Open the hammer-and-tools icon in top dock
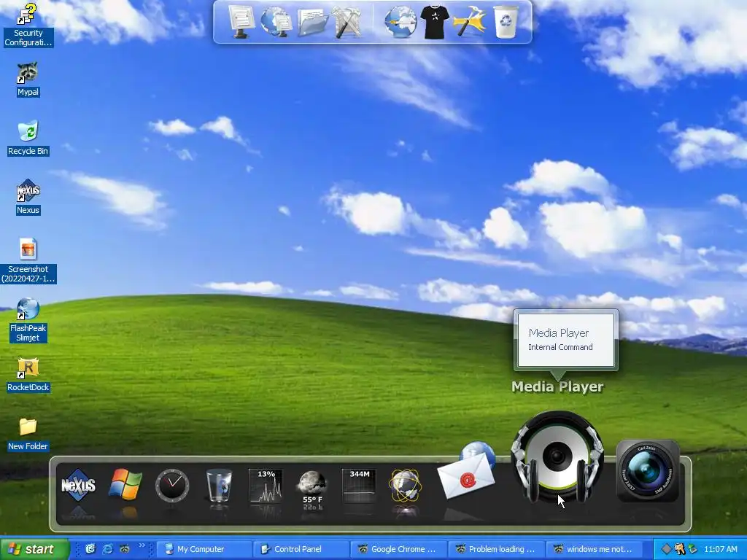Viewport: 747px width, 560px height. click(x=347, y=21)
